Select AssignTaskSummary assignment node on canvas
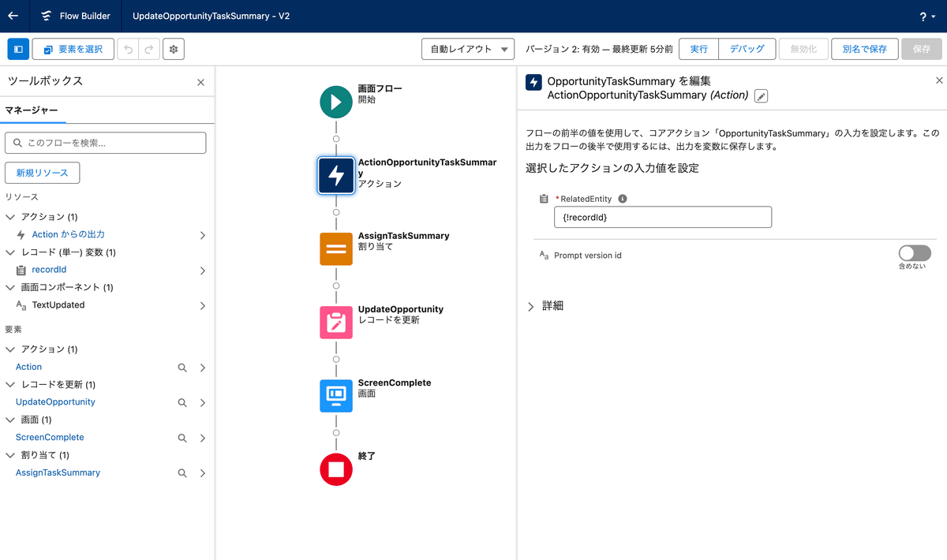Viewport: 947px width, 560px height. tap(336, 248)
